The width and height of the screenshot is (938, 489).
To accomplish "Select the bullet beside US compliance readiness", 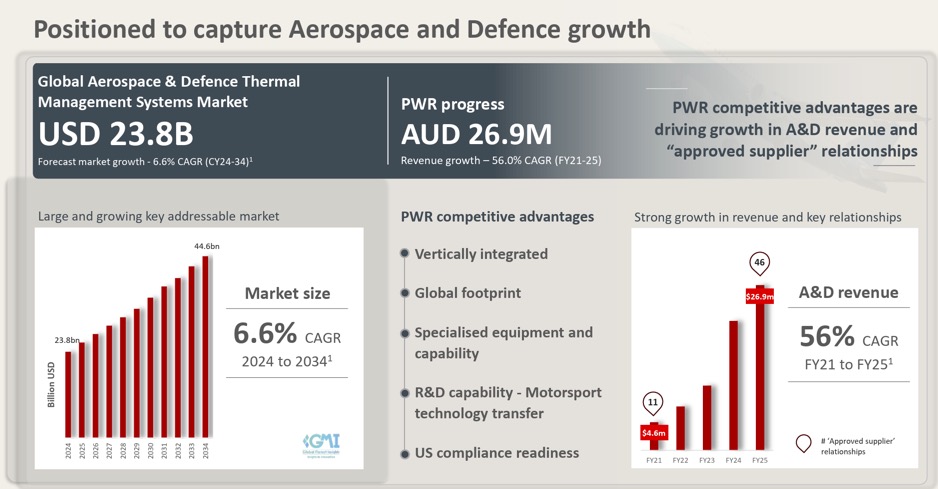I will pyautogui.click(x=405, y=453).
